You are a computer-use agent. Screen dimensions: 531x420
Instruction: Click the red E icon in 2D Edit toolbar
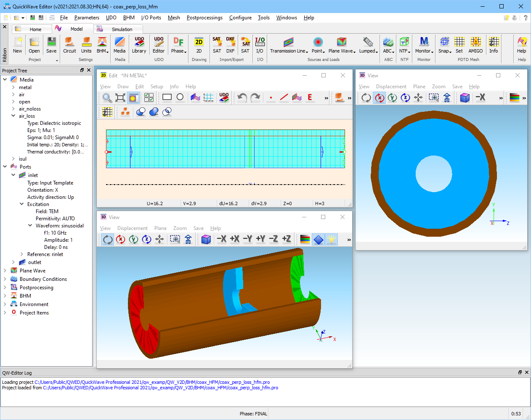(x=310, y=98)
